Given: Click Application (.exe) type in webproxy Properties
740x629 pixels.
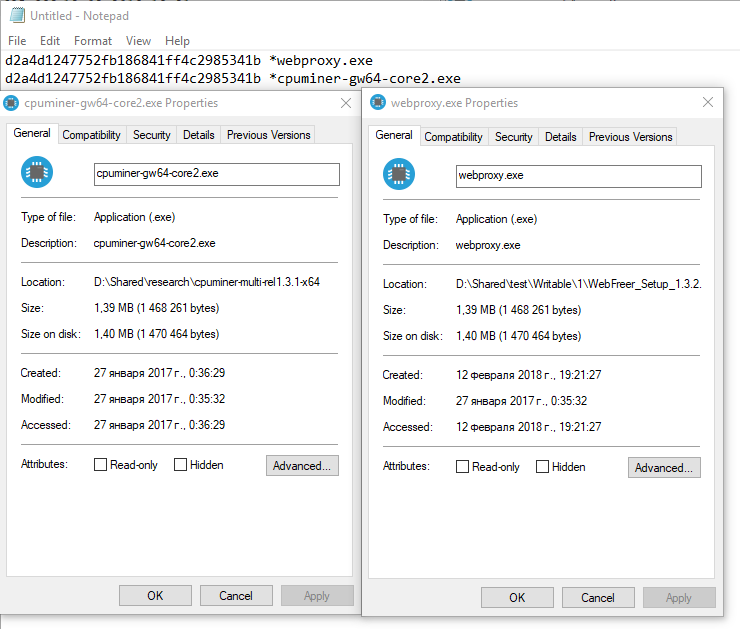Looking at the screenshot, I should [x=496, y=219].
